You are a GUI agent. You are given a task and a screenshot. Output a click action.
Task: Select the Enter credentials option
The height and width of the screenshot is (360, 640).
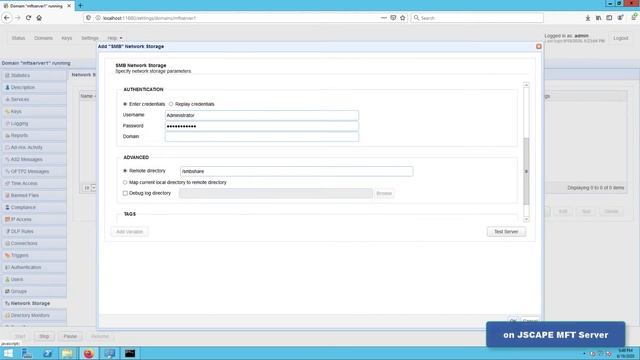pyautogui.click(x=125, y=104)
